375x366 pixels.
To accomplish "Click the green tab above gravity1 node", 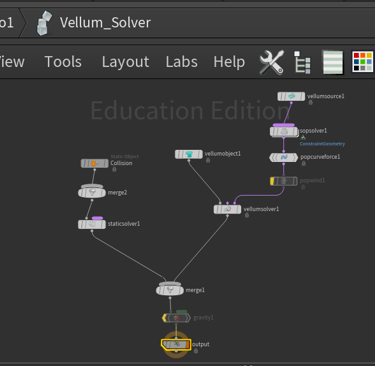I will click(181, 312).
